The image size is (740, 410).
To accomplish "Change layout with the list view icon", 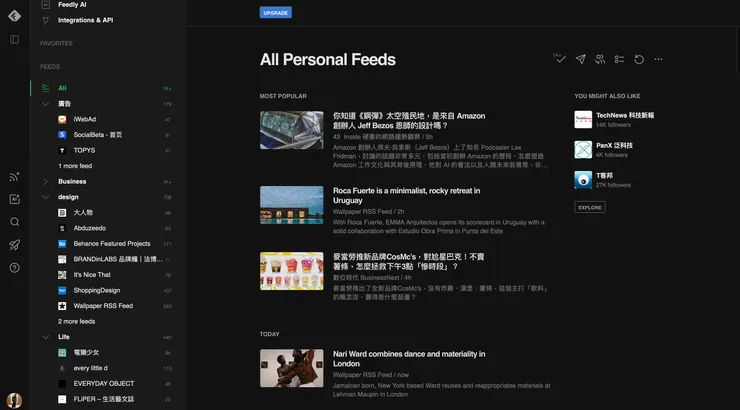I will (x=619, y=59).
